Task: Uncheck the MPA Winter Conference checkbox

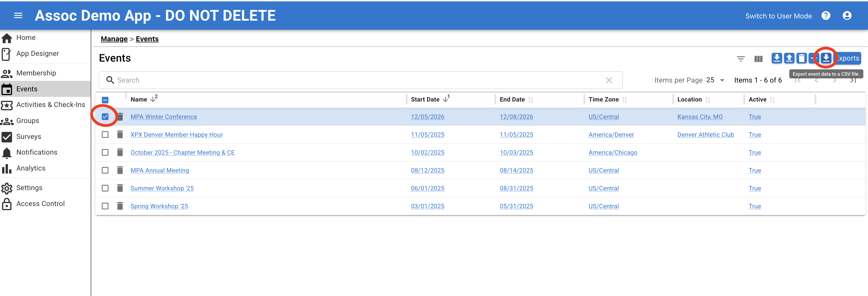Action: [105, 117]
